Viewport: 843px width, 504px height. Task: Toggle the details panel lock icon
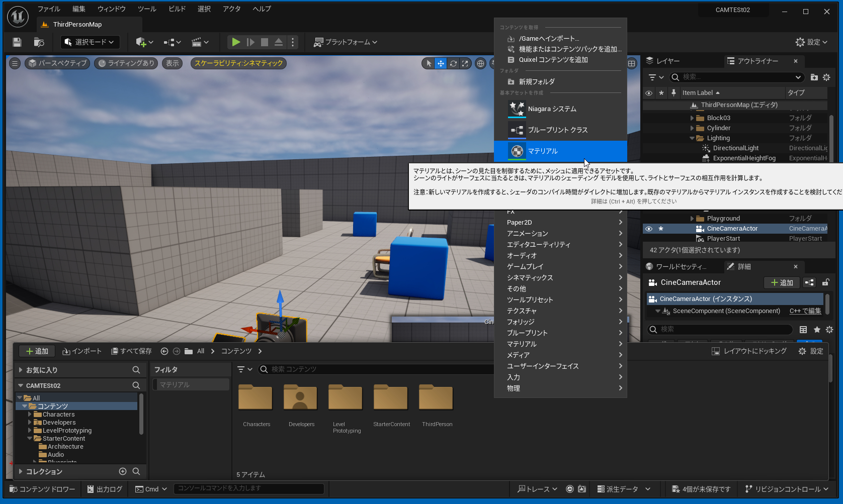coord(825,282)
